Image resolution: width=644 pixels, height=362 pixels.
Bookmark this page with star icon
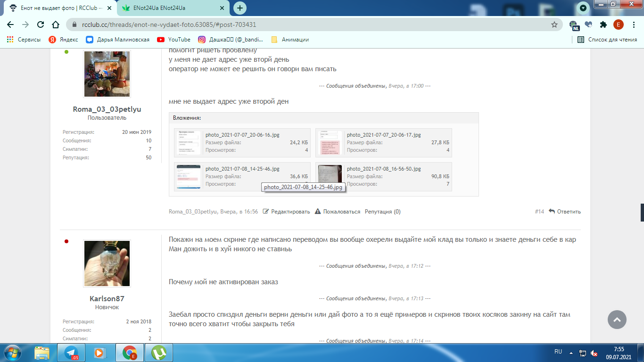pos(554,25)
